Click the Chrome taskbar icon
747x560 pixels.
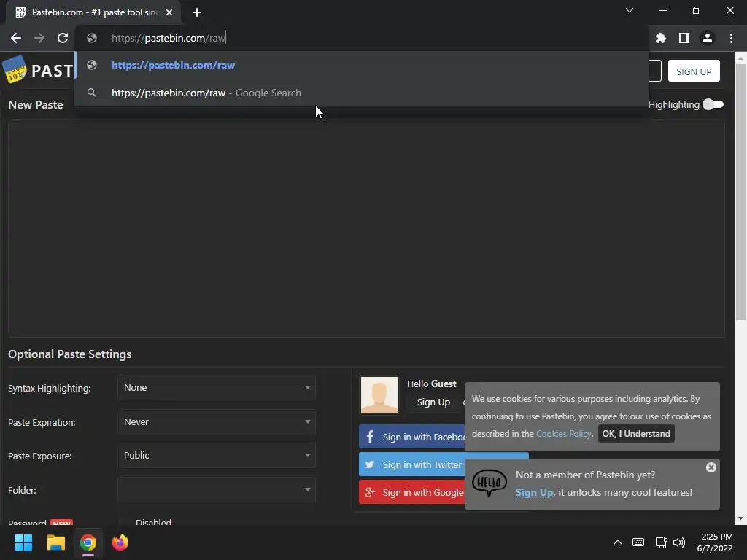click(88, 542)
